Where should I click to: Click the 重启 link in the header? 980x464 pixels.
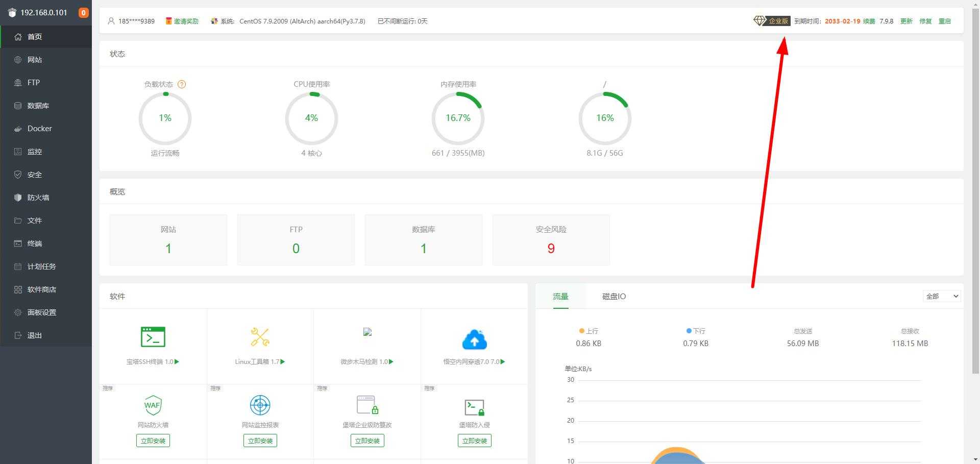click(x=944, y=21)
